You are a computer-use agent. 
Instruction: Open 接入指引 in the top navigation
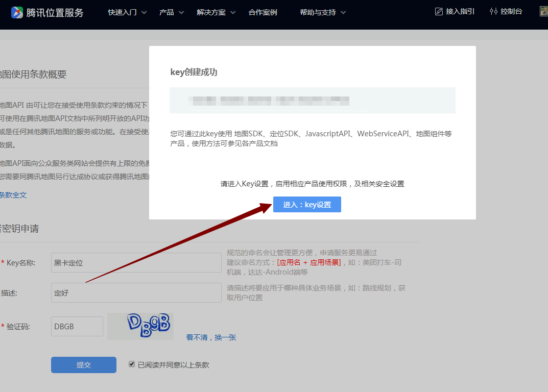(460, 11)
